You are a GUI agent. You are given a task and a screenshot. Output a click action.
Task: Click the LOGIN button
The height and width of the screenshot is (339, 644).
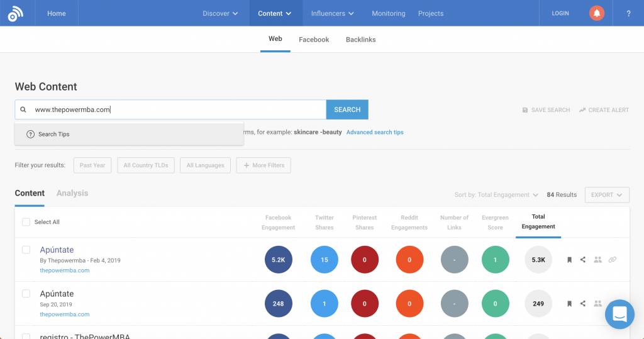click(560, 14)
